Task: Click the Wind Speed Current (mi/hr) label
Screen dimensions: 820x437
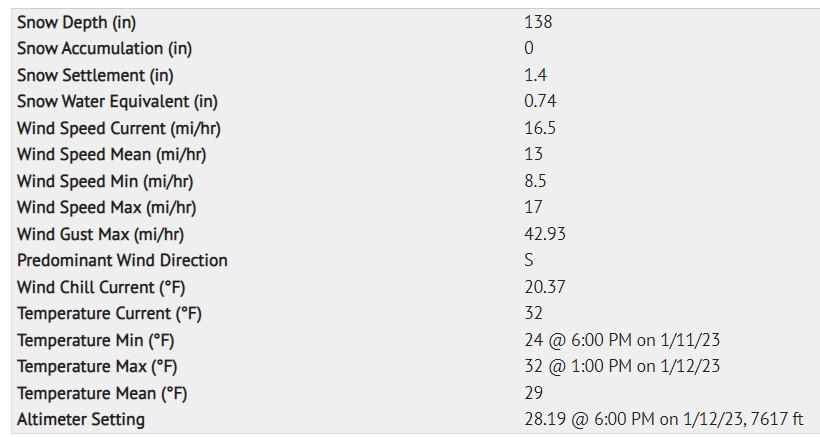Action: tap(119, 129)
